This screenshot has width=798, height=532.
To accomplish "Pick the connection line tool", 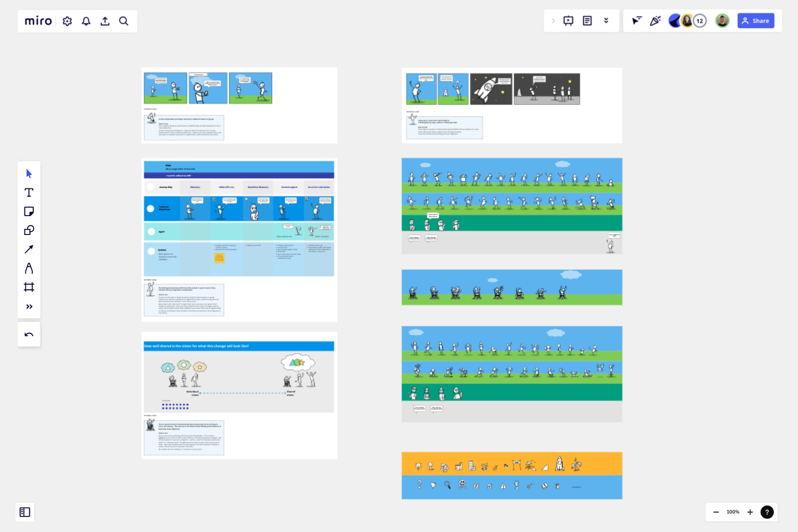I will coord(29,249).
